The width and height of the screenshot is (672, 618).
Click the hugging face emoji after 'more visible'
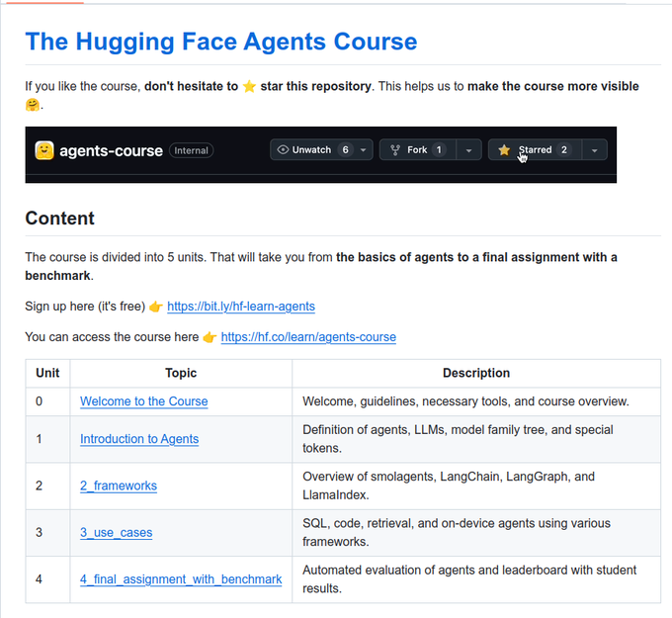[33, 104]
